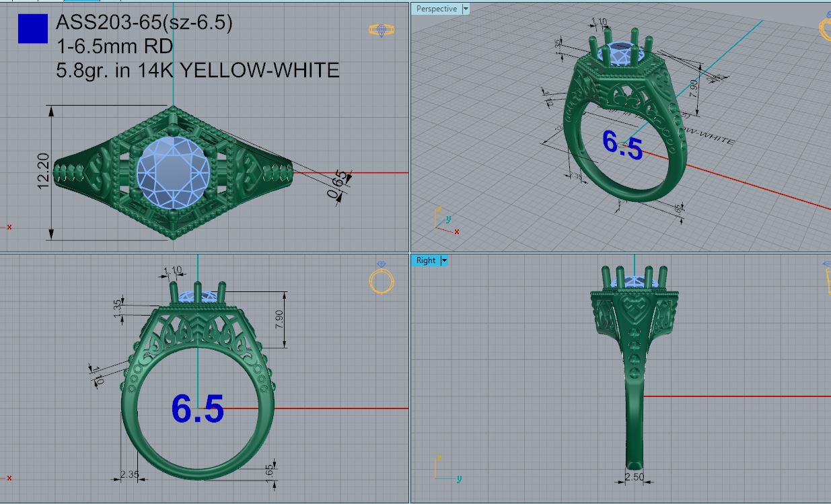Select the 1.10 prong dimension in front view
The height and width of the screenshot is (504, 831).
[173, 271]
